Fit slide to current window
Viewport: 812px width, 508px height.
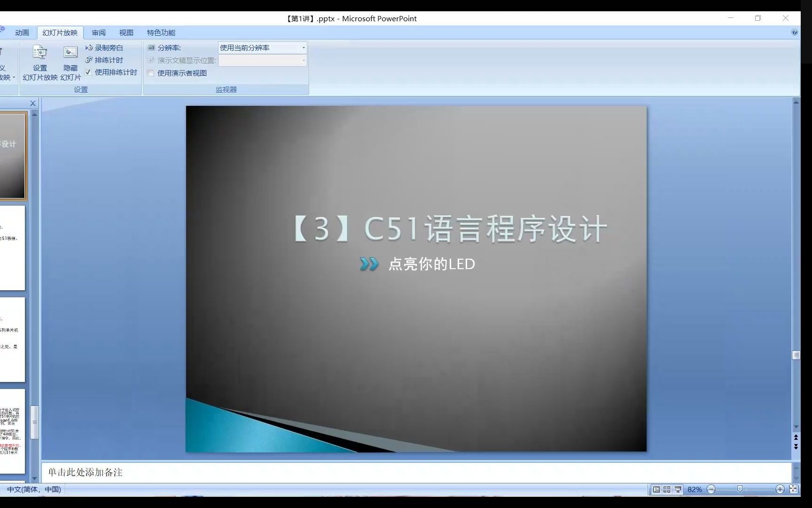794,489
